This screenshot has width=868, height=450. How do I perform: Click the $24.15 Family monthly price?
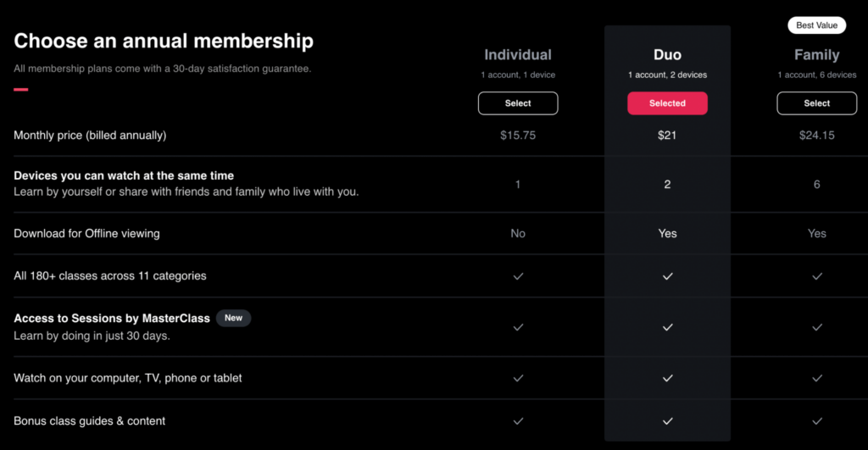[816, 135]
